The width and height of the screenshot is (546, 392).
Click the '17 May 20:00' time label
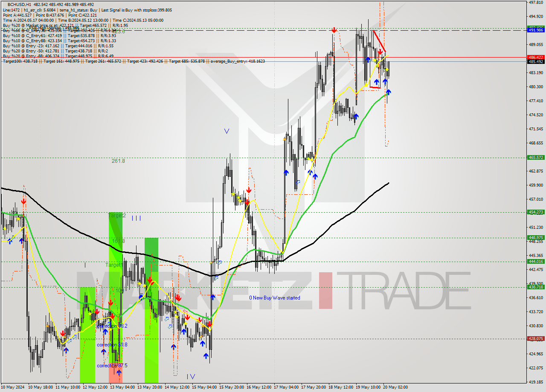pyautogui.click(x=314, y=387)
